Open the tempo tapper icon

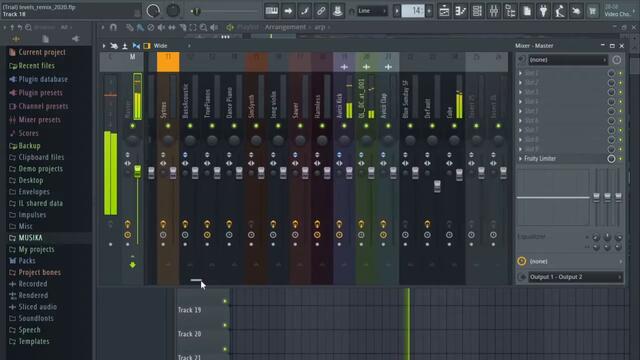[560, 11]
